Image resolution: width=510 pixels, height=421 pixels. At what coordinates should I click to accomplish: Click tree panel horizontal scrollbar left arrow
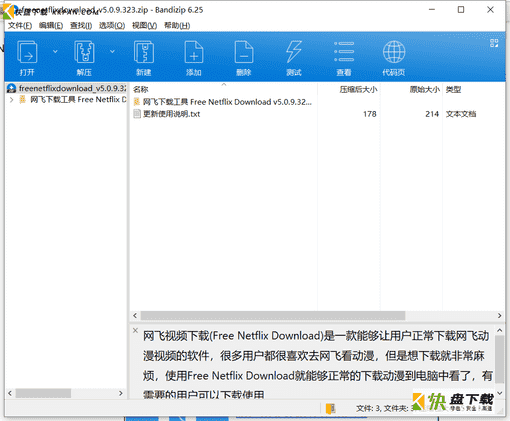[10, 393]
